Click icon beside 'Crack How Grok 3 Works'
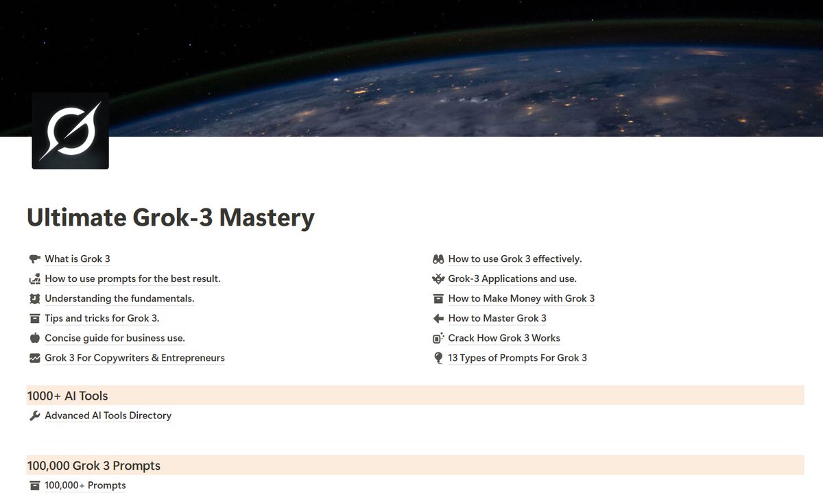The height and width of the screenshot is (504, 823). [439, 338]
